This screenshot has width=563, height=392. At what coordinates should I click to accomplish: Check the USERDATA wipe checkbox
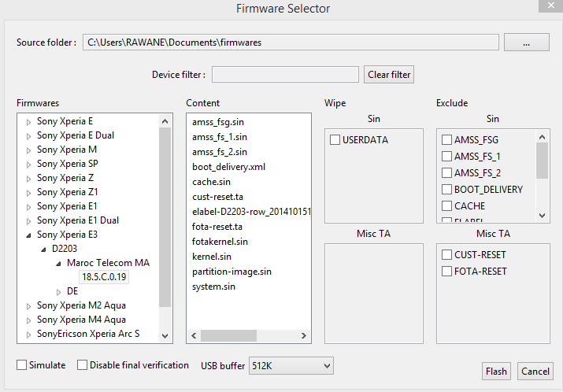(335, 139)
